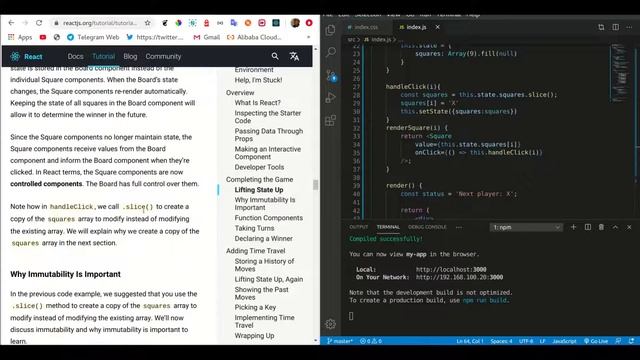Close the terminal panel
This screenshot has width=640, height=360.
click(x=629, y=227)
